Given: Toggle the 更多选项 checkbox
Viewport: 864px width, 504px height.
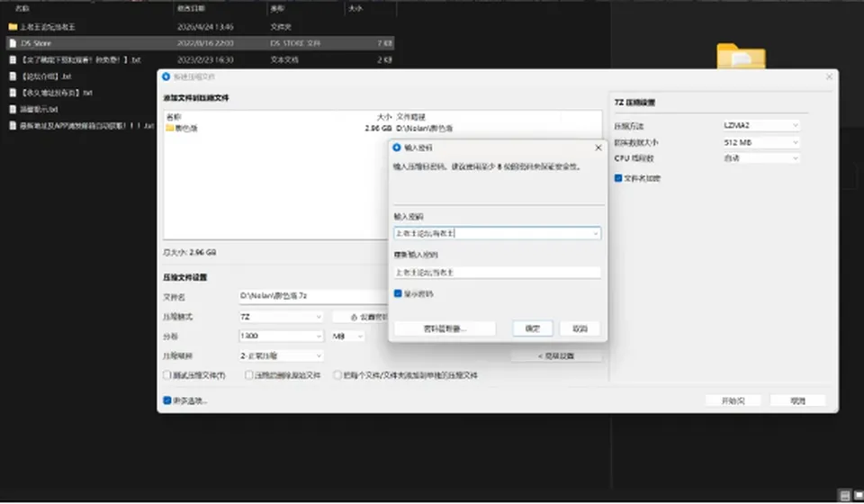Looking at the screenshot, I should [x=167, y=400].
